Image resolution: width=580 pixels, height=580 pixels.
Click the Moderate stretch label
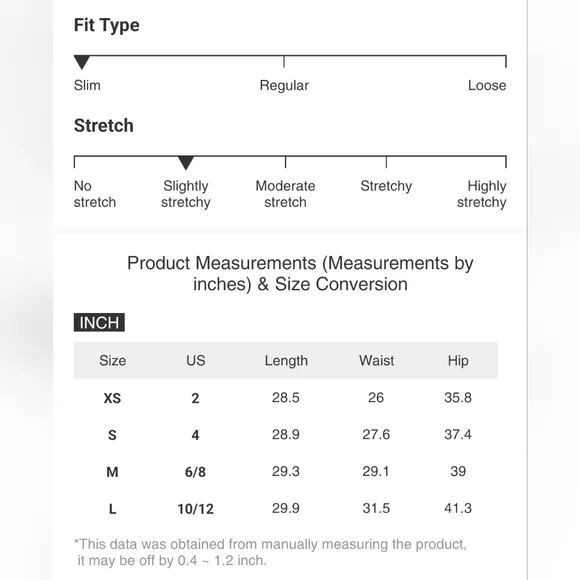tap(285, 194)
